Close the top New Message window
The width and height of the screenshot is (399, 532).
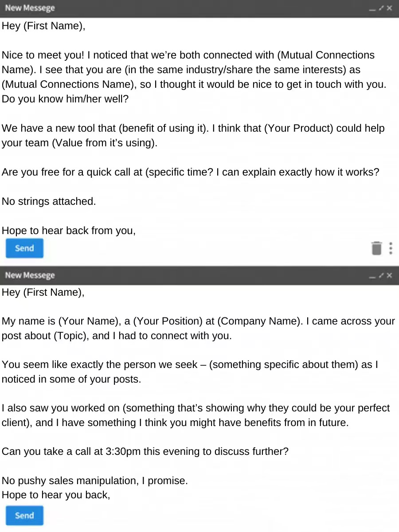click(x=389, y=8)
